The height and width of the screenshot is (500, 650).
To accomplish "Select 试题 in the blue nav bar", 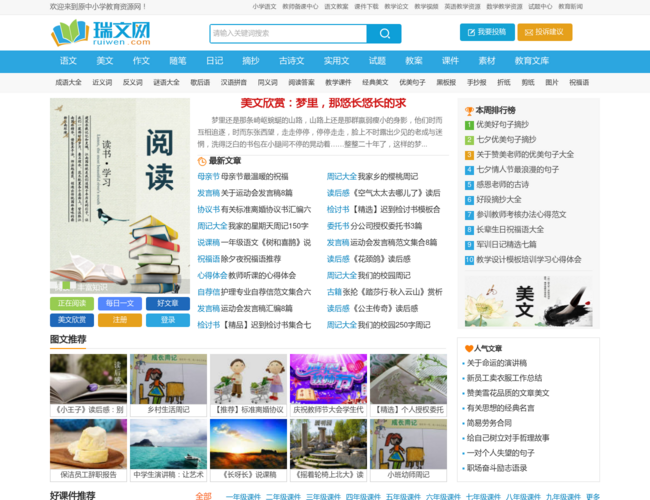I will coord(378,61).
